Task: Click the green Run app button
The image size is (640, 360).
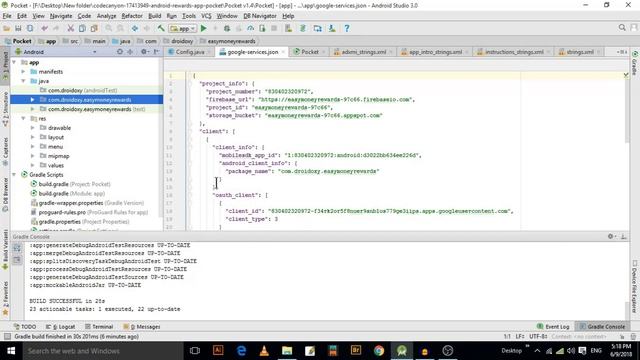Action: [204, 29]
